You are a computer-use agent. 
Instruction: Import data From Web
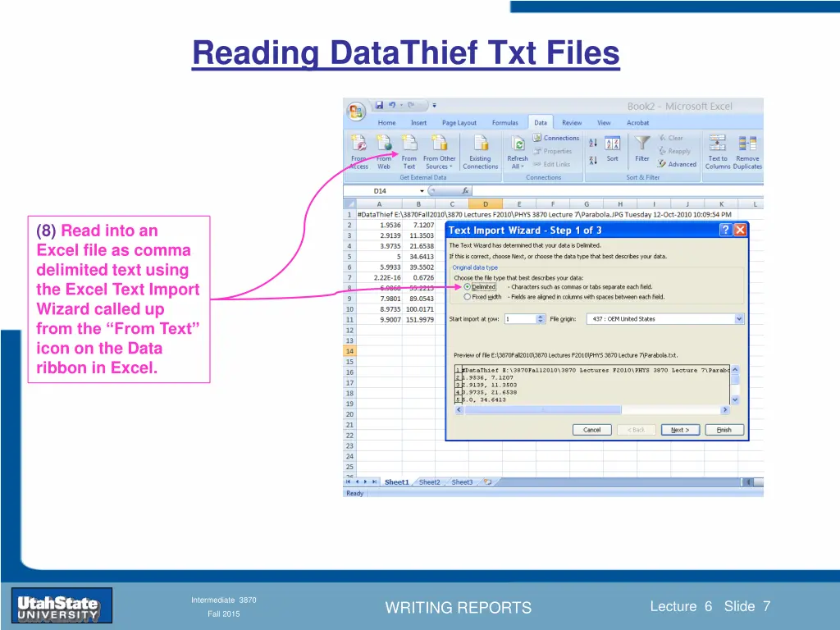384,152
